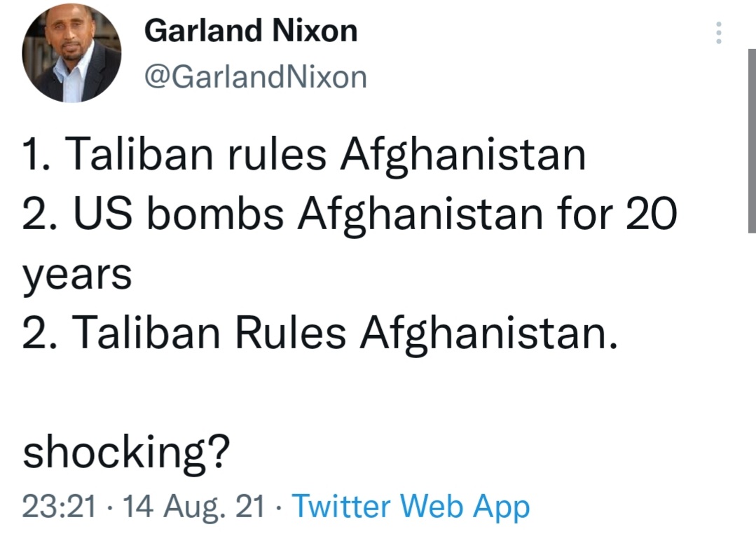
Task: Click the 23:21 timestamp
Action: 60,506
